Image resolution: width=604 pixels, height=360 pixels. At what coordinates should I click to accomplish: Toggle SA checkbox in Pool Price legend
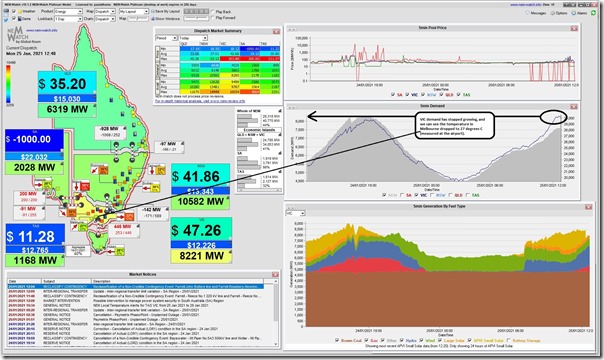(x=393, y=95)
